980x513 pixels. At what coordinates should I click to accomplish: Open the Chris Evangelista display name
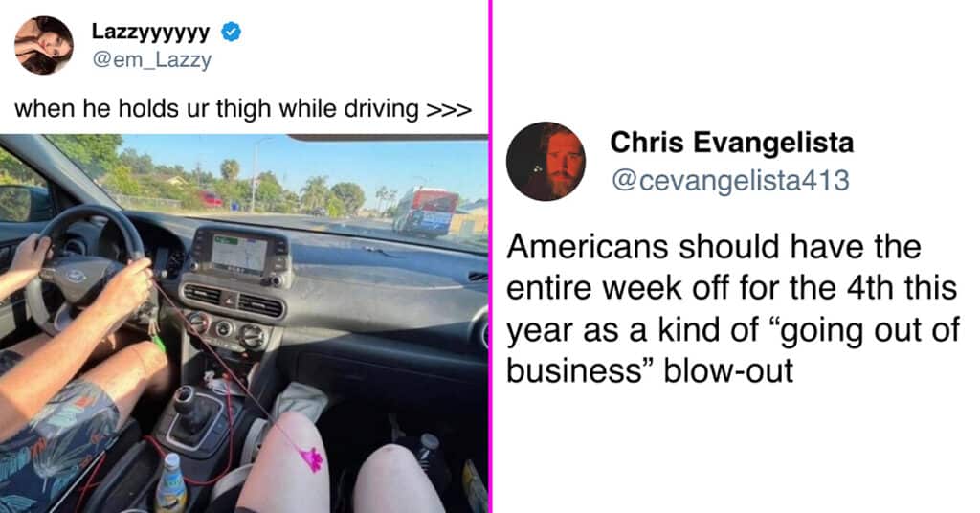(731, 143)
